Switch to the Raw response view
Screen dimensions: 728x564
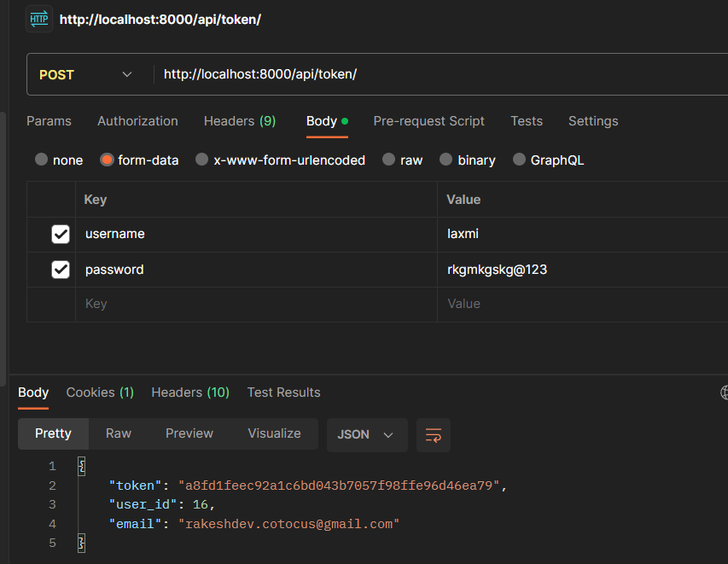[119, 433]
